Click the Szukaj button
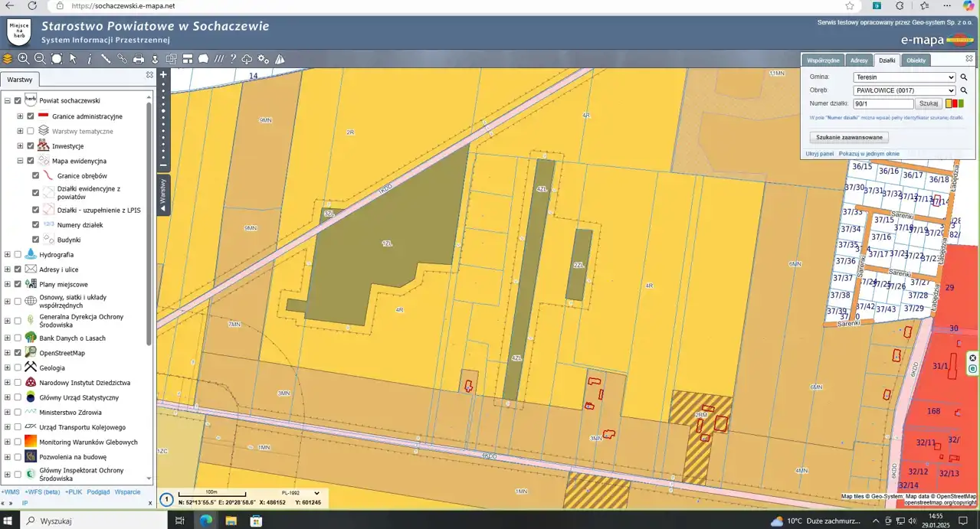This screenshot has height=529, width=980. click(929, 103)
